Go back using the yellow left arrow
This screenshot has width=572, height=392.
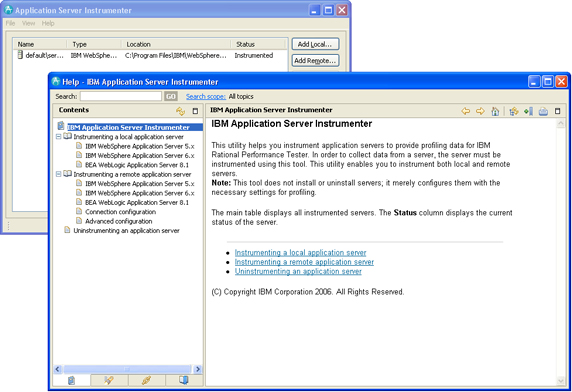(x=465, y=111)
